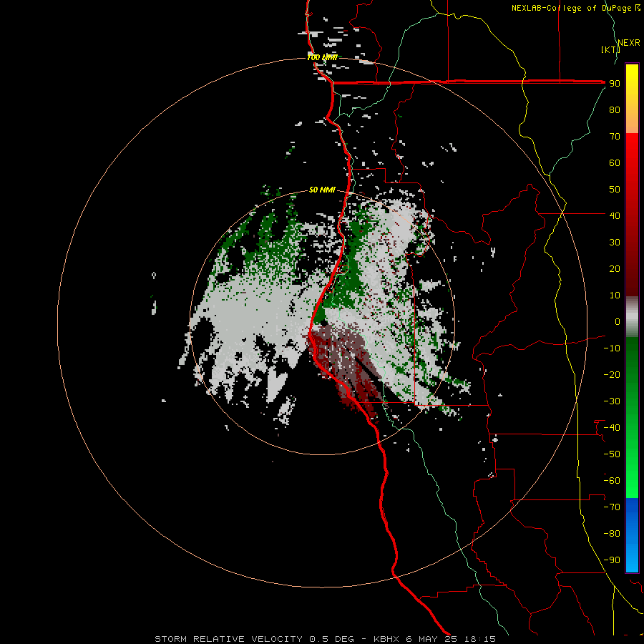
Task: Click the "NEXR" label above the color bar
Action: 629,43
